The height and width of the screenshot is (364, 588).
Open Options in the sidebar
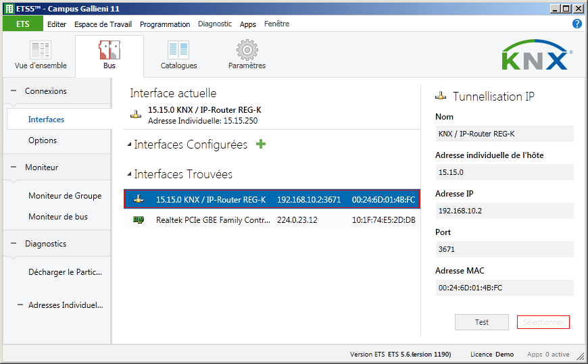pos(43,140)
